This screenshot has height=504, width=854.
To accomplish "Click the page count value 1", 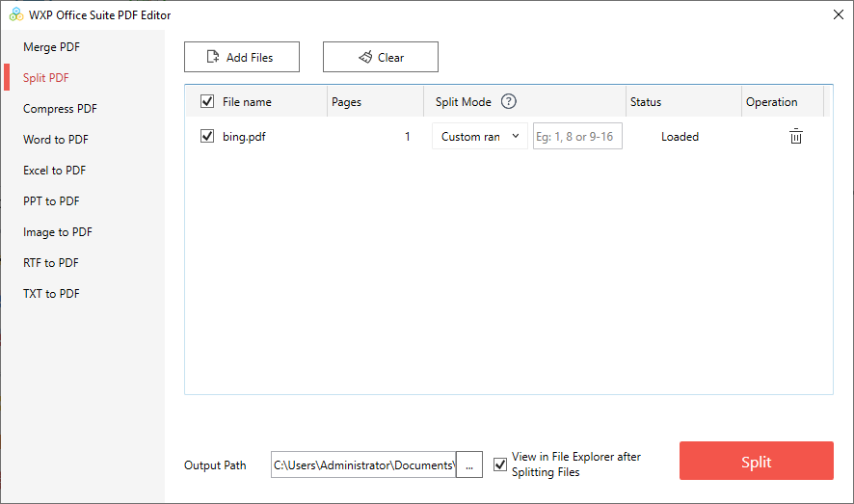I will point(407,137).
